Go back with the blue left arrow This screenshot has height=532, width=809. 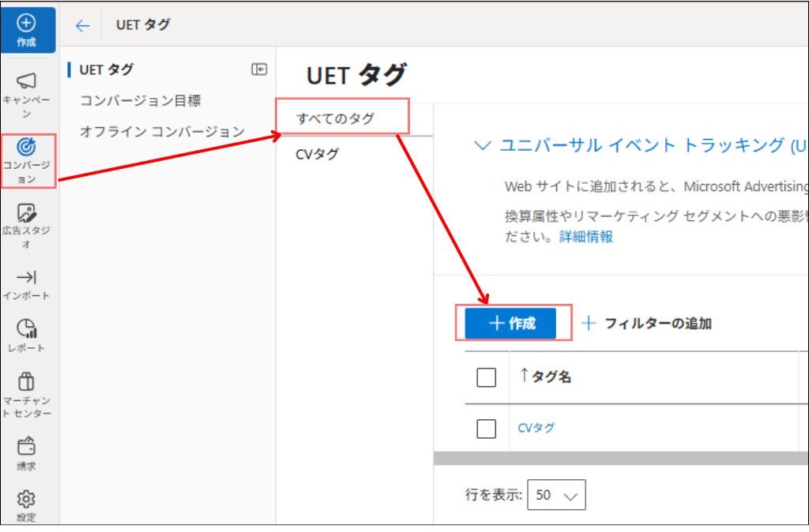click(82, 26)
